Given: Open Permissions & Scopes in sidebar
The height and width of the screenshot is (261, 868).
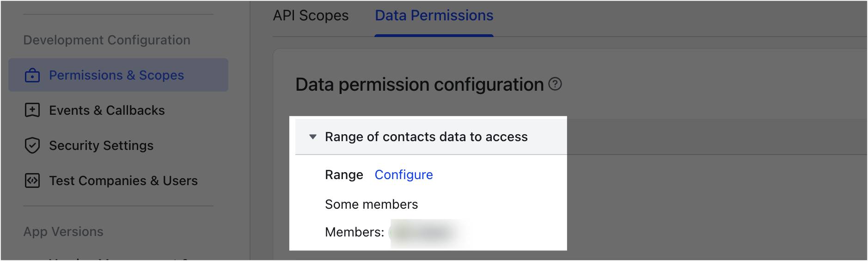Looking at the screenshot, I should click(118, 75).
